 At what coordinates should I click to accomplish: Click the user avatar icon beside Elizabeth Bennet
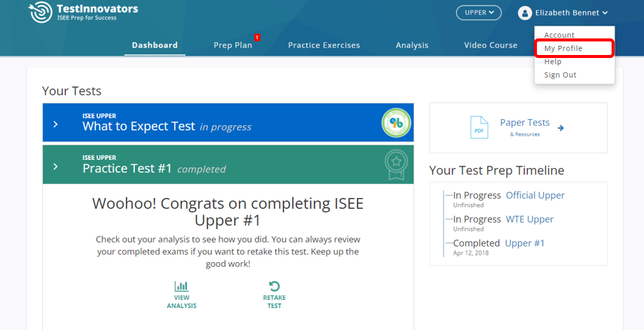(525, 13)
